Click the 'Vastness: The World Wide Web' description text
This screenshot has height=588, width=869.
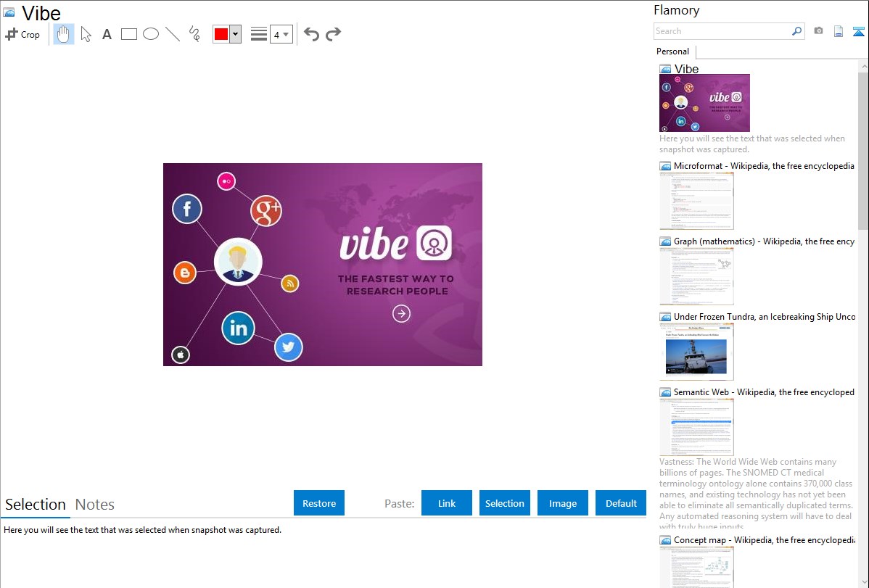click(756, 494)
